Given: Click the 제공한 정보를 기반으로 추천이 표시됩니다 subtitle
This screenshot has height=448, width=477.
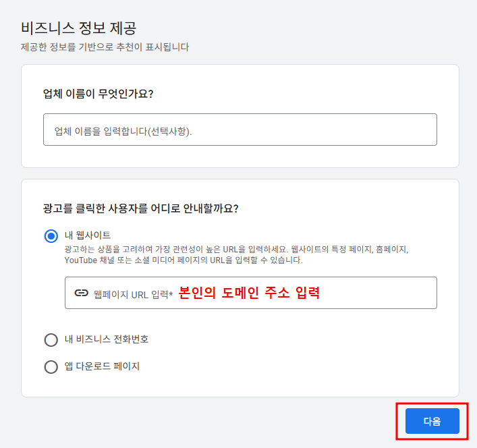Looking at the screenshot, I should coord(105,47).
